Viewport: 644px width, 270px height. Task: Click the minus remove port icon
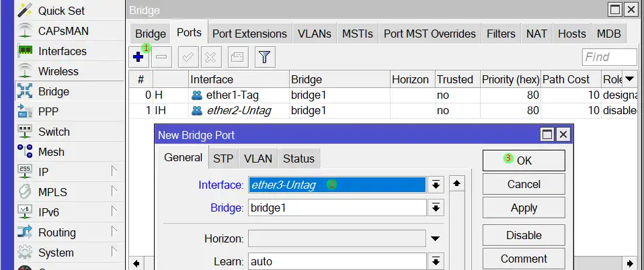[161, 58]
